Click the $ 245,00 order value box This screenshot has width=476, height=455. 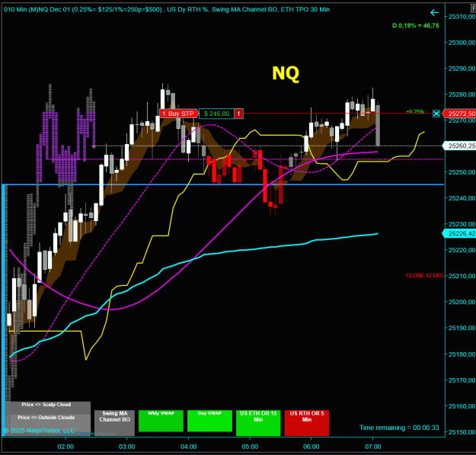tap(217, 114)
